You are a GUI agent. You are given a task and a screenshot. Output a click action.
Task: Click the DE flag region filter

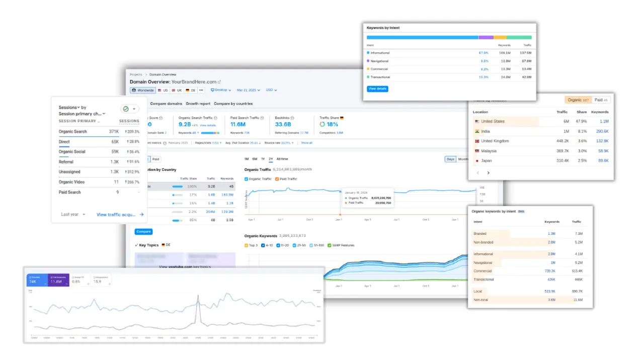[191, 90]
